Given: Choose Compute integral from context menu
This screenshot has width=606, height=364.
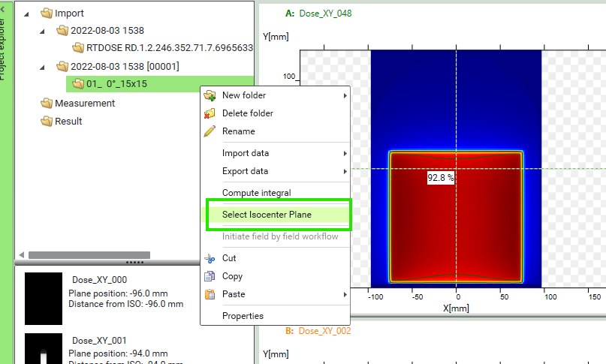Looking at the screenshot, I should click(256, 193).
